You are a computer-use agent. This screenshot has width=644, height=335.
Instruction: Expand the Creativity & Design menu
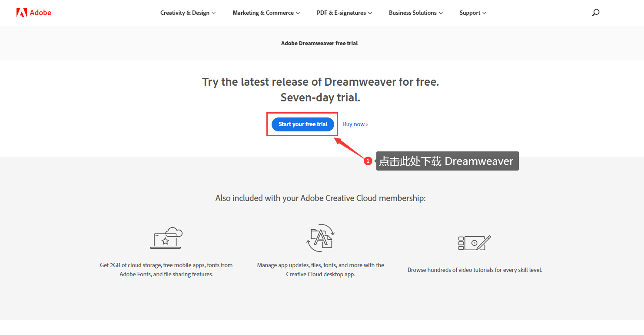click(x=188, y=13)
